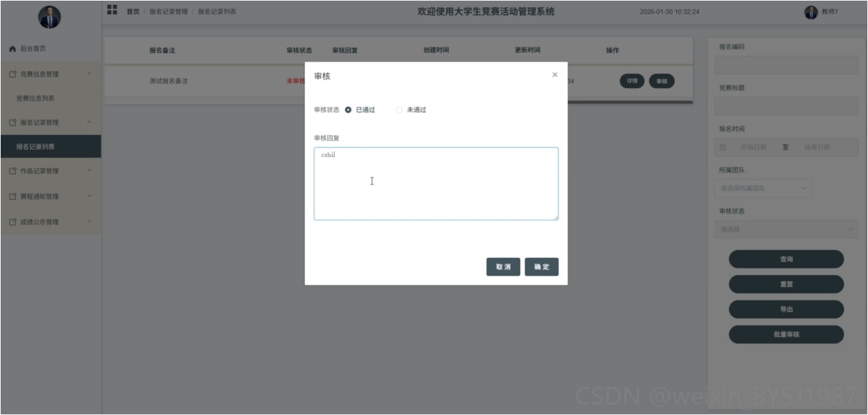Open the 审核状态 filter dropdown

pos(786,229)
